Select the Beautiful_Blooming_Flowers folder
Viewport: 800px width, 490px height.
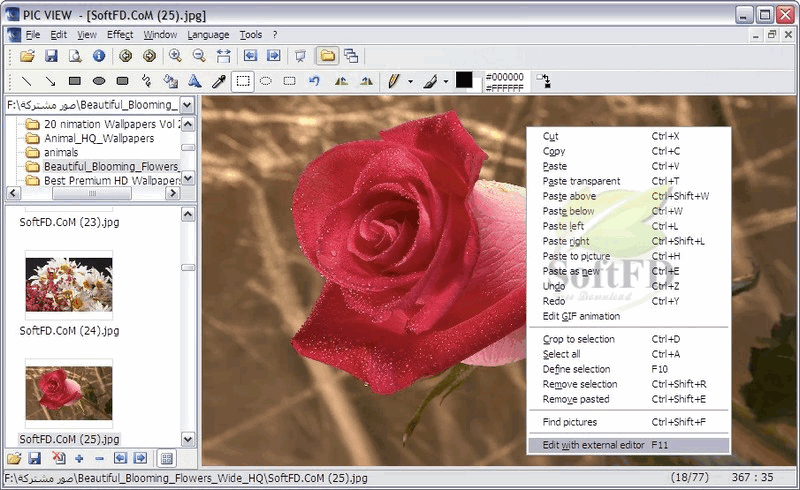point(111,166)
